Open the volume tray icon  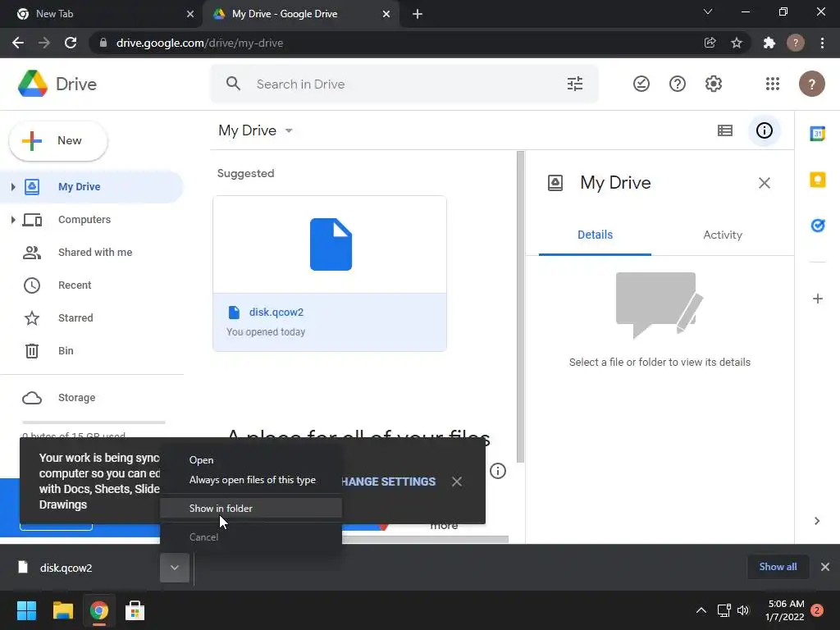click(x=743, y=610)
